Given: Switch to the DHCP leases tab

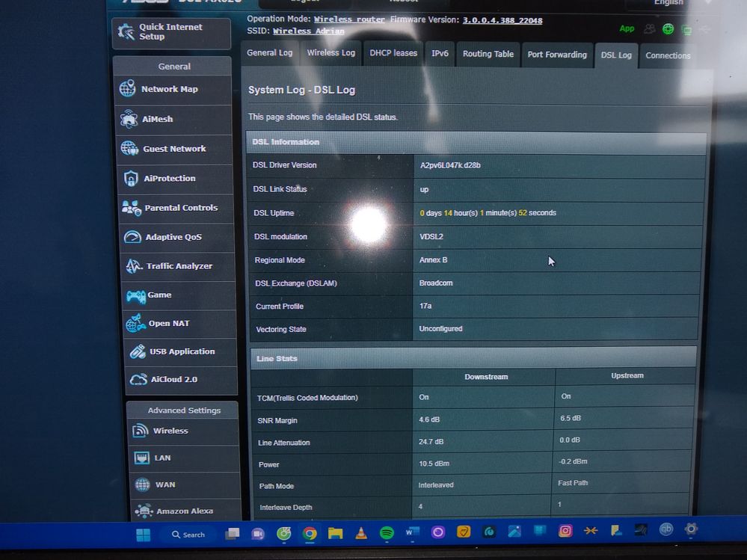Looking at the screenshot, I should [x=393, y=53].
